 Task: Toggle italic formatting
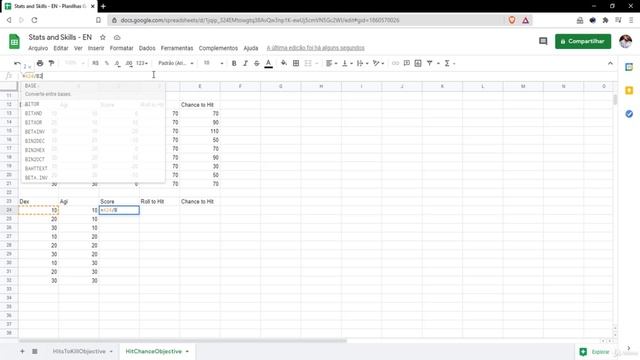(245, 63)
